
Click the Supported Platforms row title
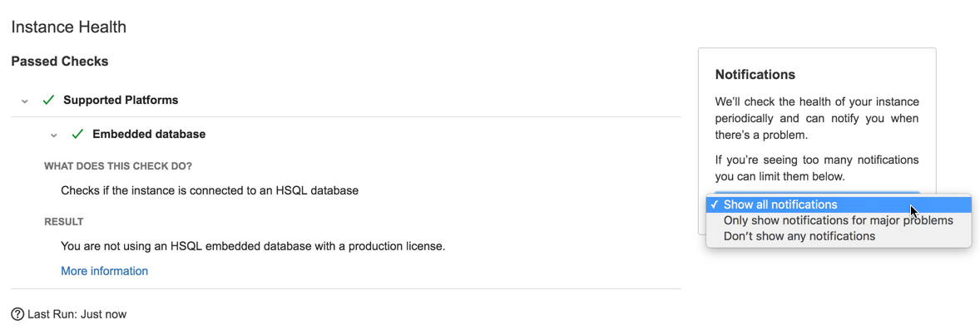click(x=121, y=100)
